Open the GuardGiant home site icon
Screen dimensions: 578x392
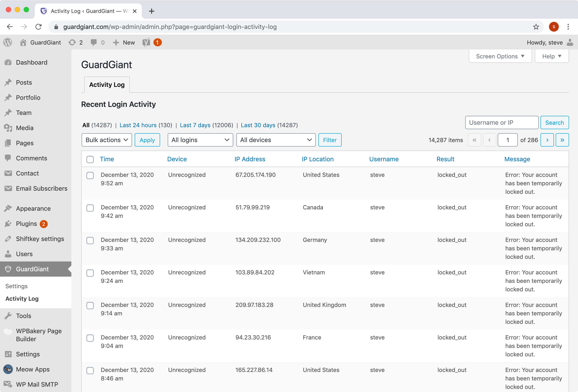pos(23,43)
